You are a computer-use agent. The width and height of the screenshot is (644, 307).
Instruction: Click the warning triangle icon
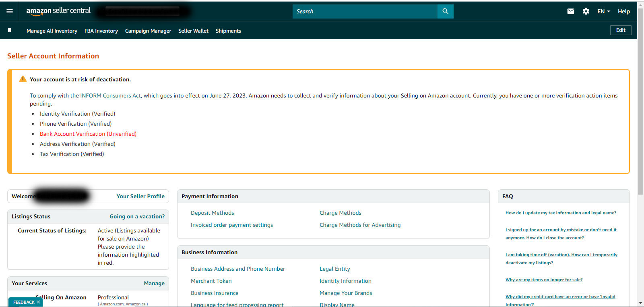click(23, 79)
